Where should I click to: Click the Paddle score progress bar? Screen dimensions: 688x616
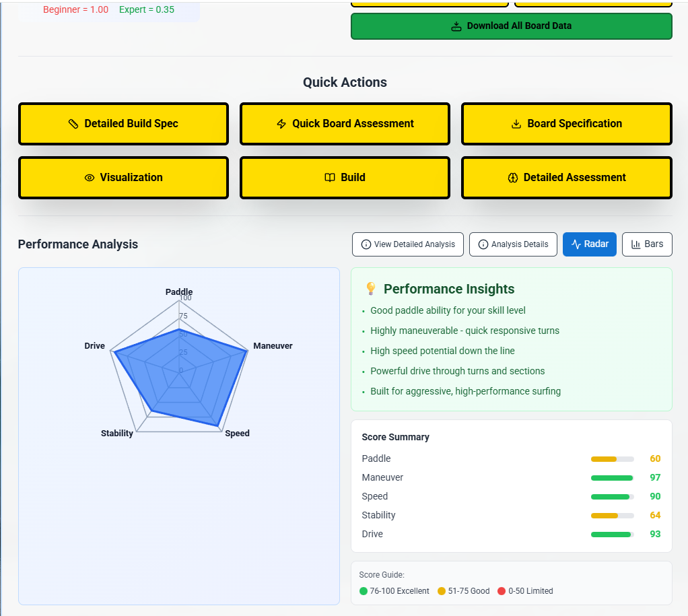pos(612,459)
